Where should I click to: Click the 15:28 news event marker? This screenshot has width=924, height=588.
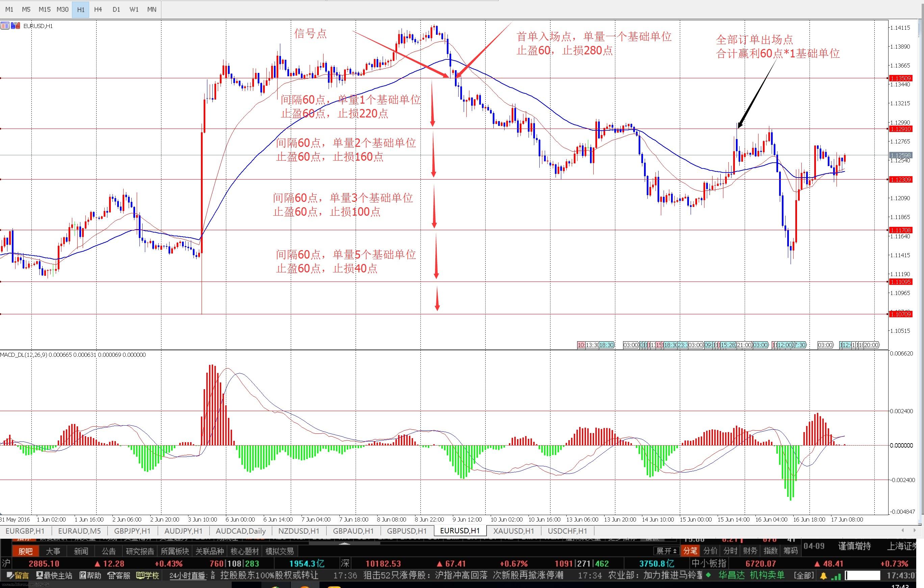tap(728, 345)
